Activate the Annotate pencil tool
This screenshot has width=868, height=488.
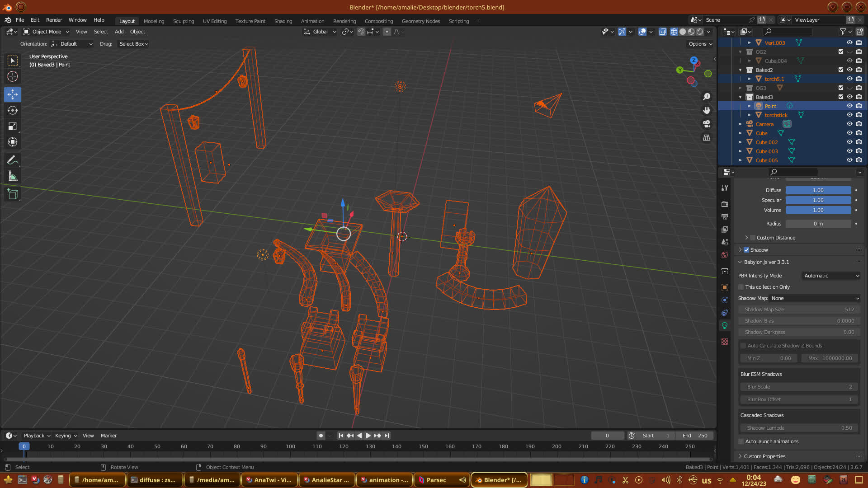click(13, 160)
